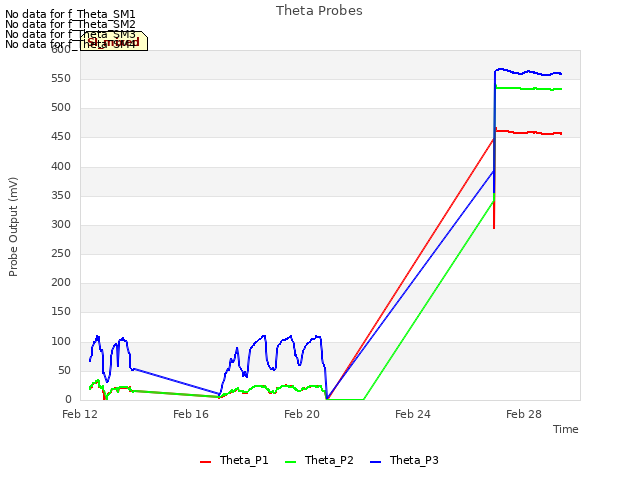
Task: Click the 500 y-axis tick label
Action: 61,108
